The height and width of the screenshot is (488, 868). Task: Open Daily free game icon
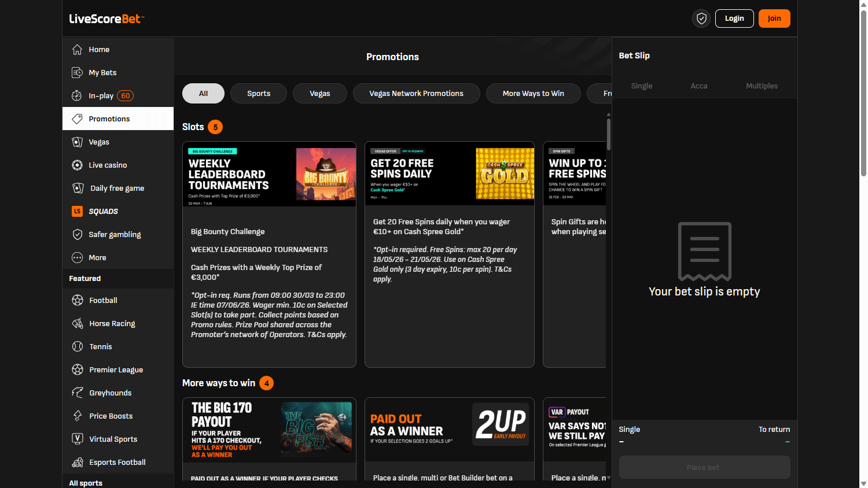78,188
